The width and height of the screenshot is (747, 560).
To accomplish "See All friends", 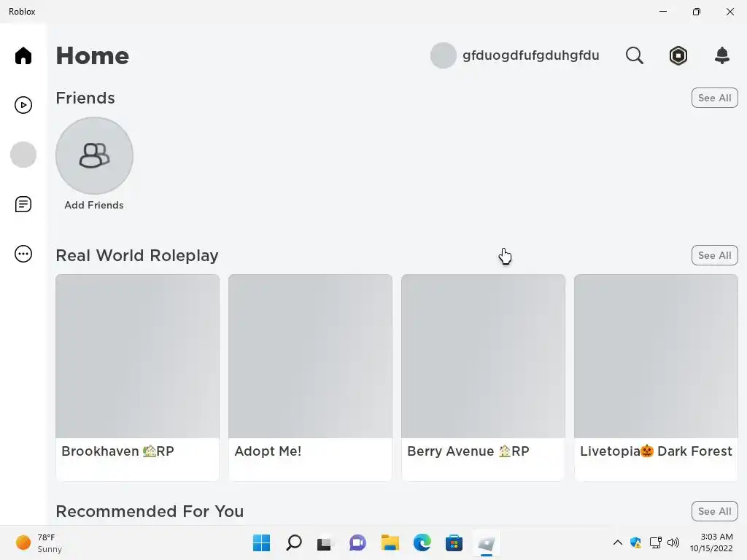I will pos(715,98).
